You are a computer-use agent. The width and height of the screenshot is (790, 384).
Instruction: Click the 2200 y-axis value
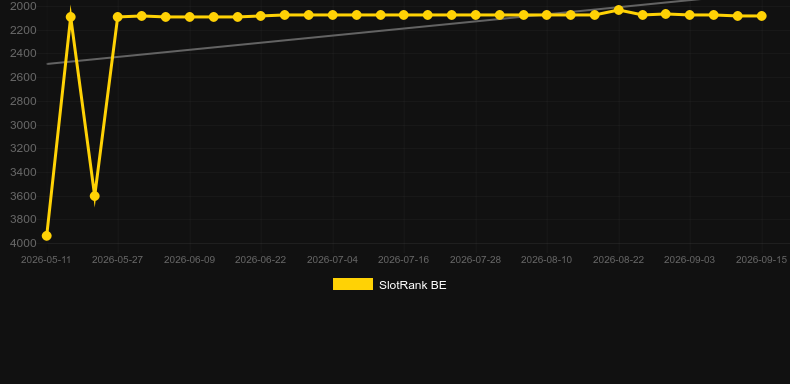pos(24,30)
